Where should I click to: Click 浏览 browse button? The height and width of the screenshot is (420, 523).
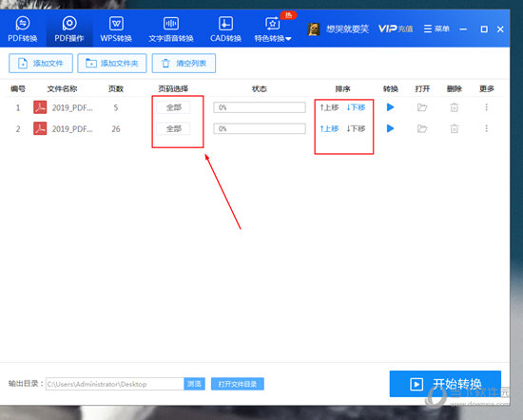(194, 384)
